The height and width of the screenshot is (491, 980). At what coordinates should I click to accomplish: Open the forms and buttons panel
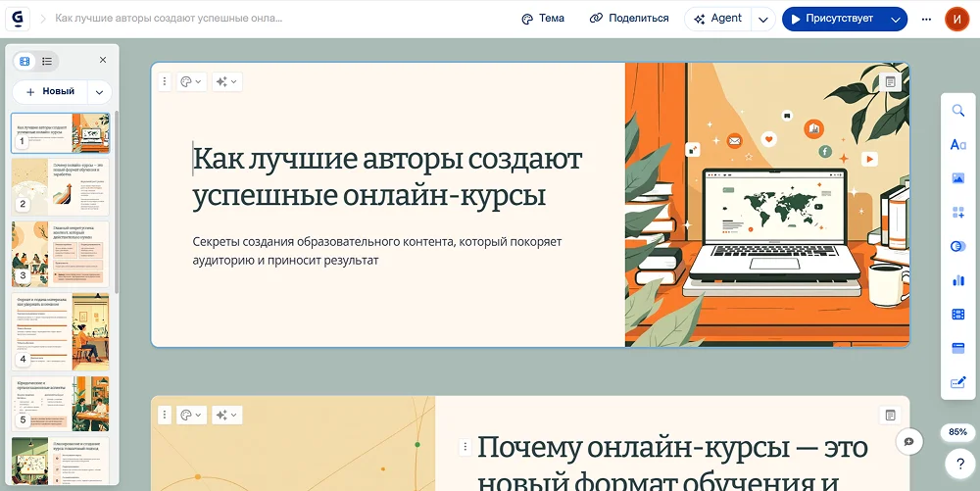(x=958, y=348)
